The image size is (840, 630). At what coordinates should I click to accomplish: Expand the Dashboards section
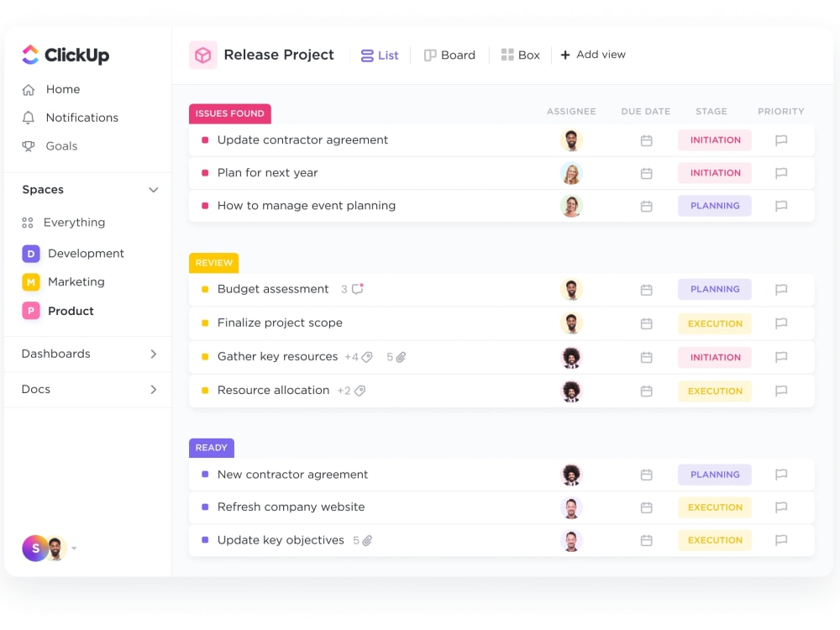(154, 354)
